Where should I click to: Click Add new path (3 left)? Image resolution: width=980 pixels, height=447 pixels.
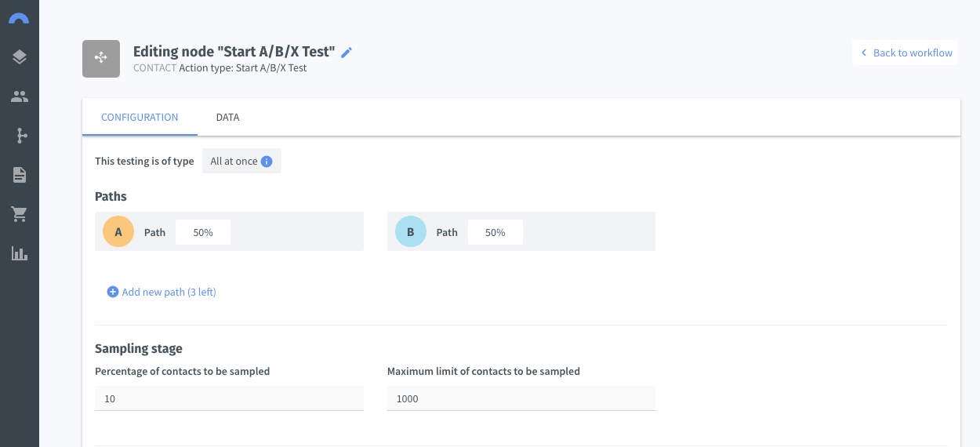[x=162, y=292]
